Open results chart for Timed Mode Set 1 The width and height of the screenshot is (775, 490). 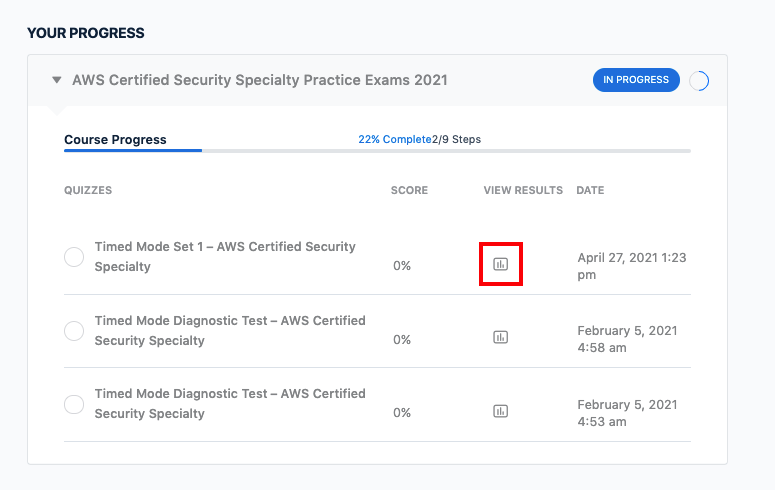501,264
